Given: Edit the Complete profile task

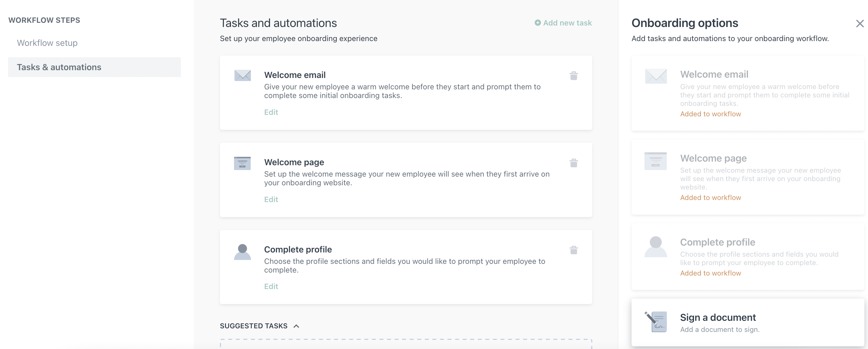Looking at the screenshot, I should 271,286.
